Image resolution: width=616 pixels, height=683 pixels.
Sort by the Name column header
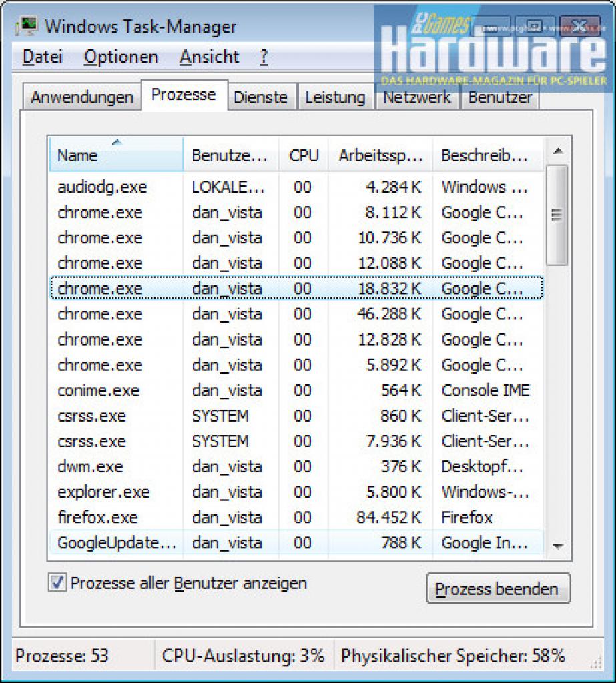116,154
